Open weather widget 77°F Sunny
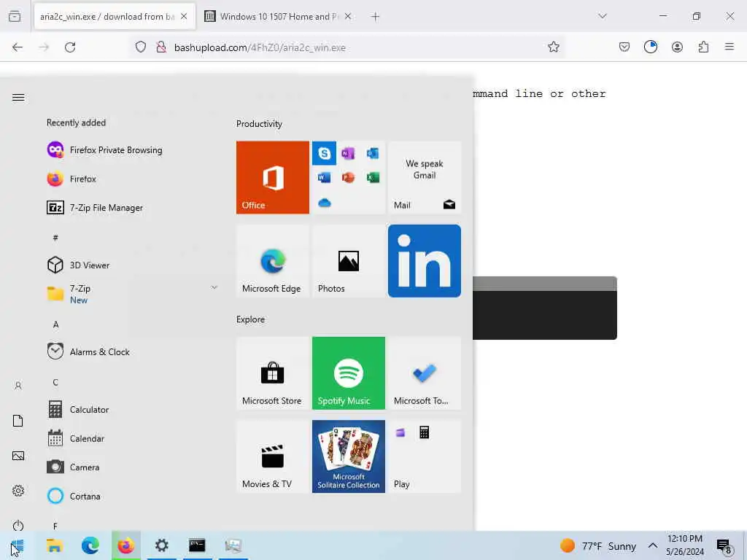 598,545
